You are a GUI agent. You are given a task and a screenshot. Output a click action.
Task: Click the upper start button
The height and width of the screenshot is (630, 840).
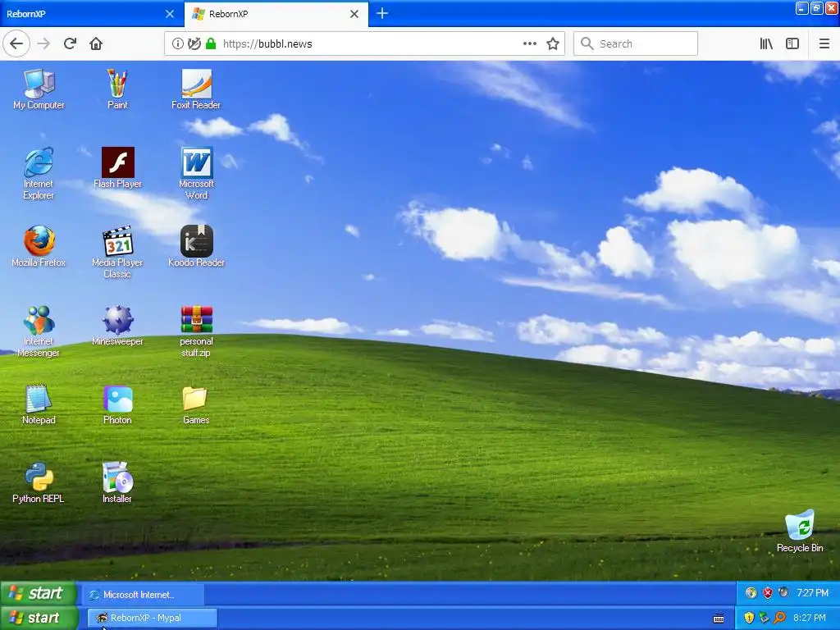(39, 593)
